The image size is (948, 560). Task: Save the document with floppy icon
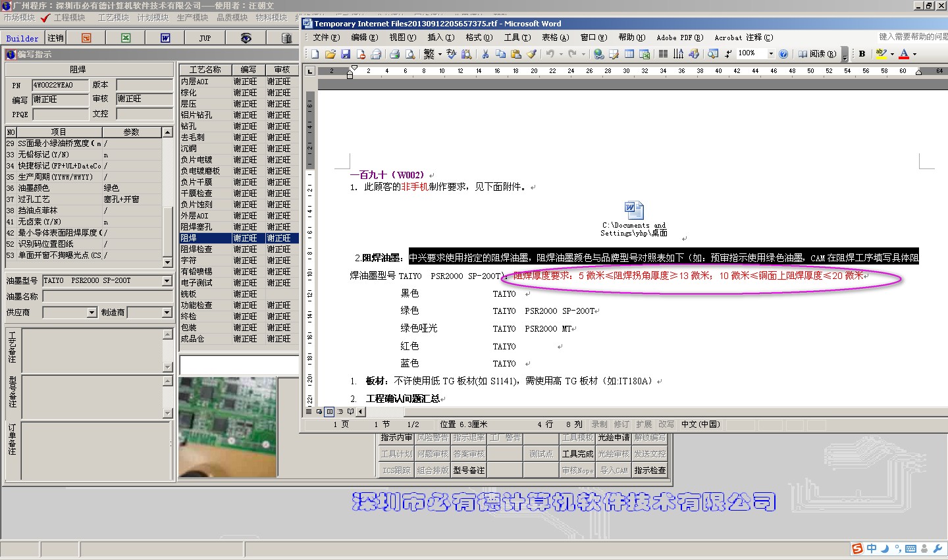click(x=346, y=54)
